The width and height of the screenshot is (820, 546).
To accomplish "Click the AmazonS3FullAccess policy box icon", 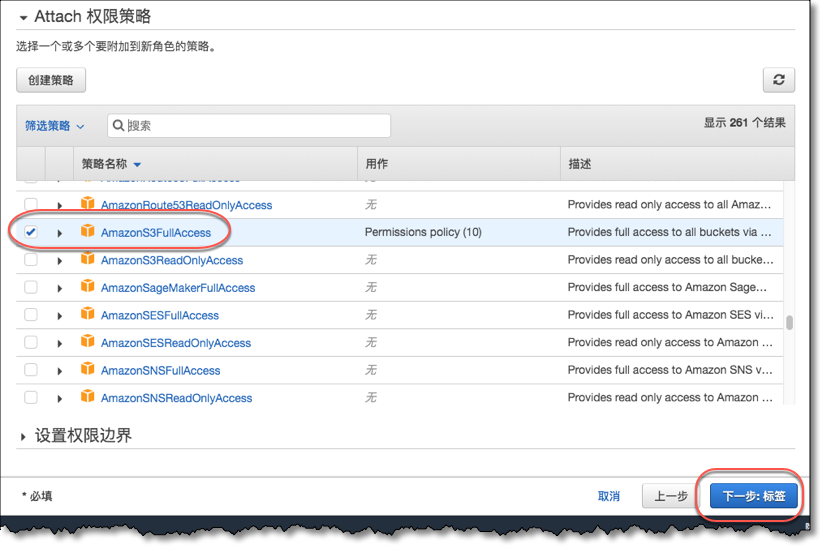I will click(88, 231).
